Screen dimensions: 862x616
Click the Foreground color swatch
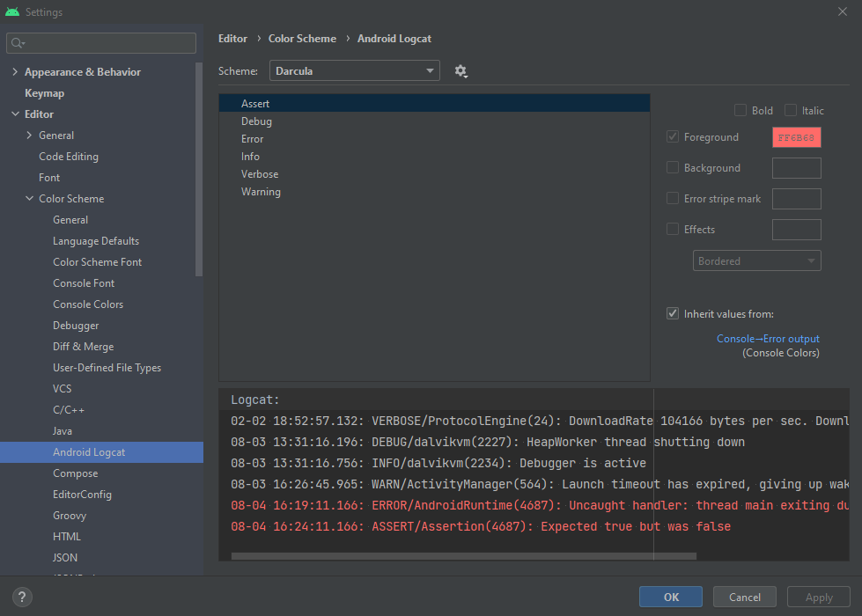796,137
